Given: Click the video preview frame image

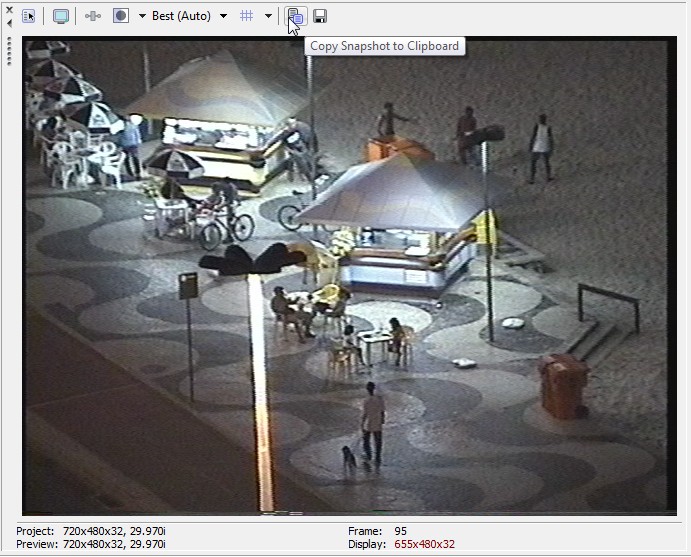Looking at the screenshot, I should click(x=349, y=276).
